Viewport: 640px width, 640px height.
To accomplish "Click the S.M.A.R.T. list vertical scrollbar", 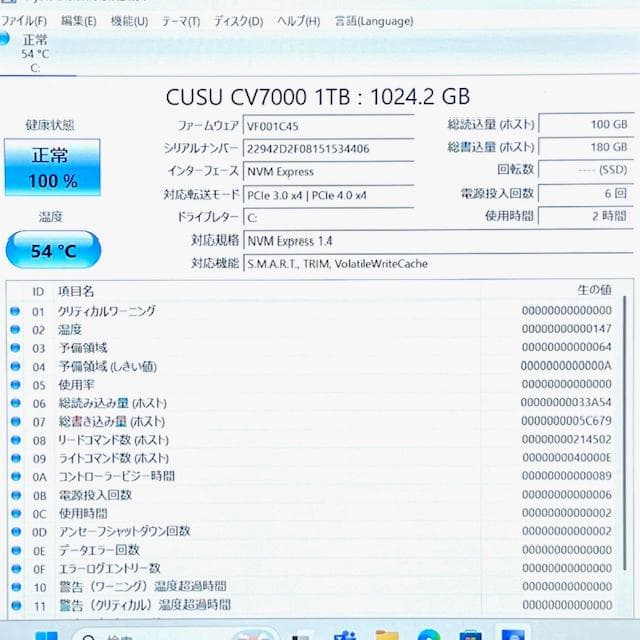I will coord(624,433).
